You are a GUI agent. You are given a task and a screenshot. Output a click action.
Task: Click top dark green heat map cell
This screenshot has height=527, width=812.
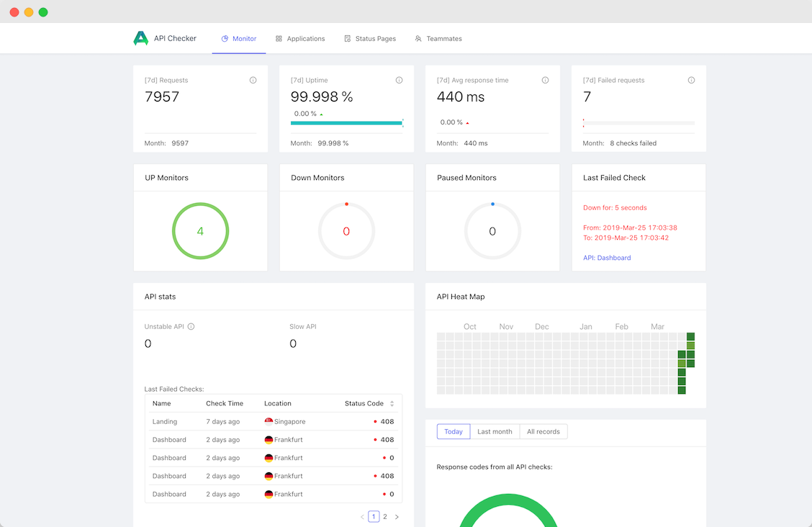(x=690, y=337)
